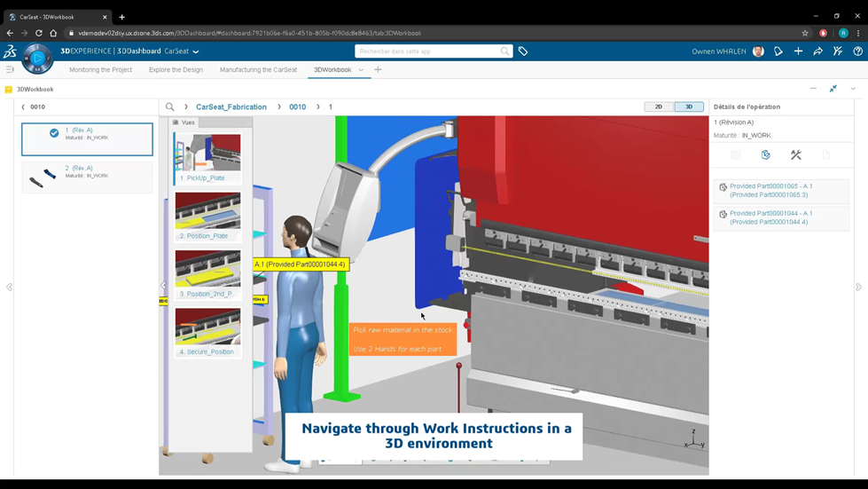Bookmark page with the star icon
868x489 pixels.
point(805,33)
